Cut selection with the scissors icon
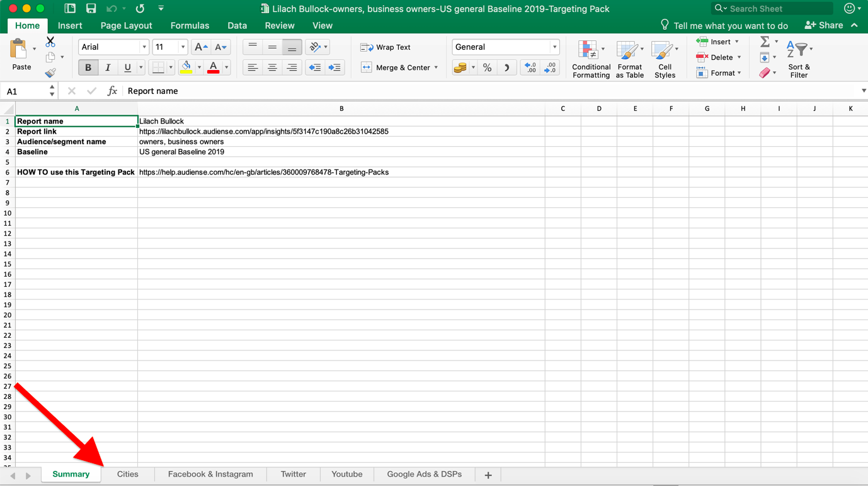Screen dimensions: 868x486 [x=50, y=42]
